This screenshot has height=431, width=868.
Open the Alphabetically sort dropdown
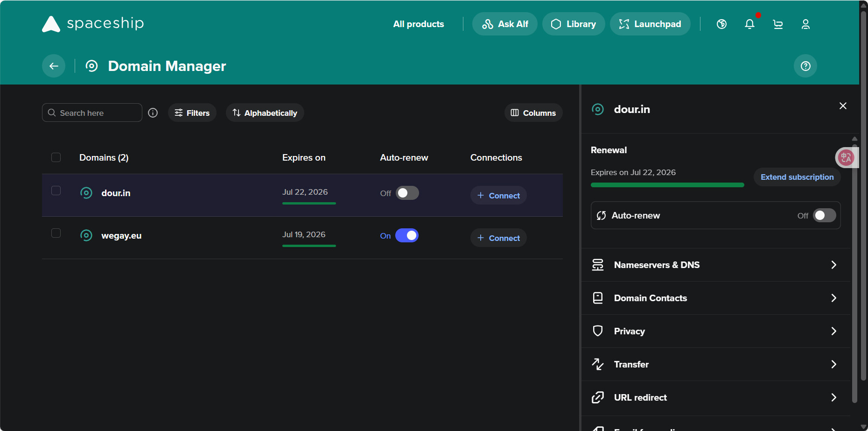(x=265, y=113)
